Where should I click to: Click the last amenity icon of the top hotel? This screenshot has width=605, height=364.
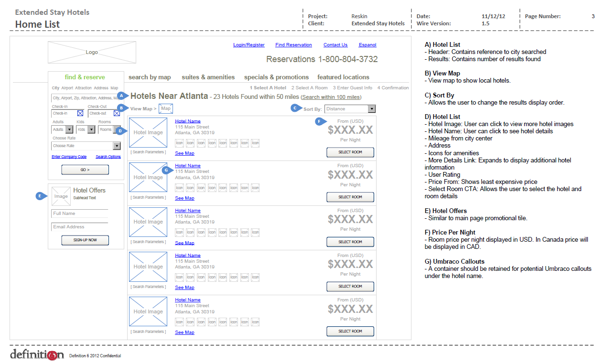(255, 143)
